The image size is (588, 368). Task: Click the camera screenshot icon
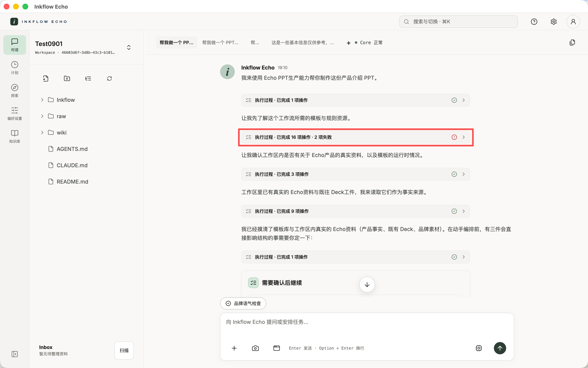(255, 348)
